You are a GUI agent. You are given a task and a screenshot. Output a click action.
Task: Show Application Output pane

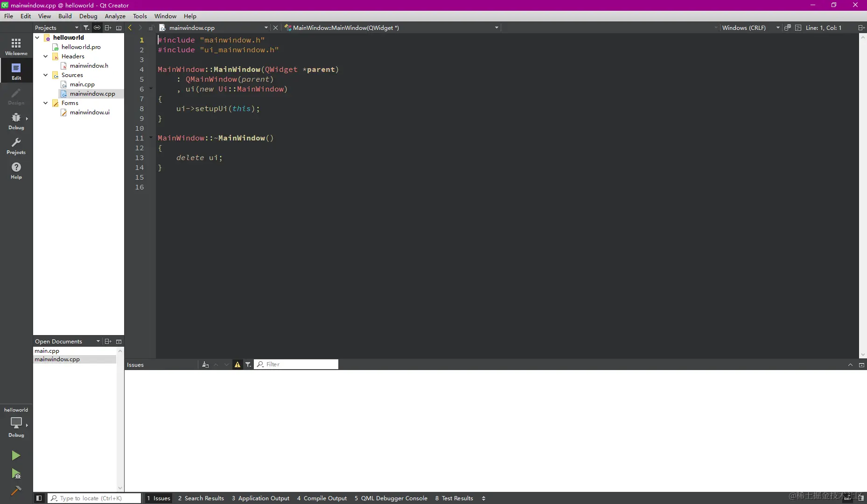pyautogui.click(x=261, y=498)
